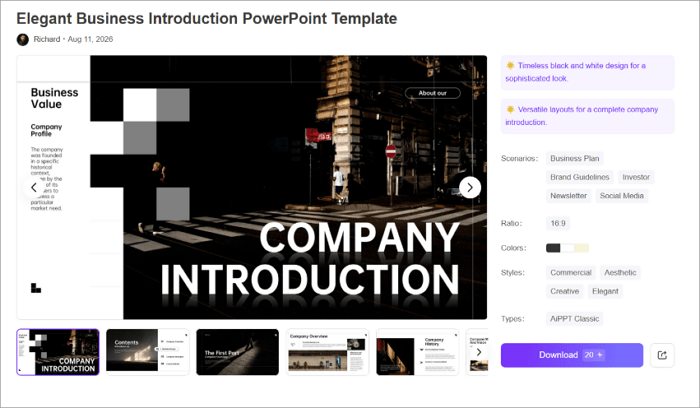This screenshot has width=700, height=408.
Task: Click the main slide preview image
Action: pos(252,187)
